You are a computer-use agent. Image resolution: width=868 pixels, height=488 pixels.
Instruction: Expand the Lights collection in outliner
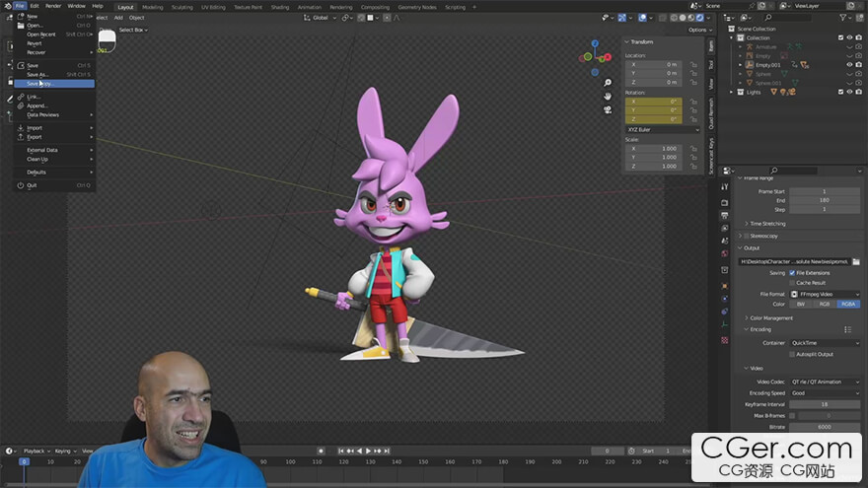point(732,92)
